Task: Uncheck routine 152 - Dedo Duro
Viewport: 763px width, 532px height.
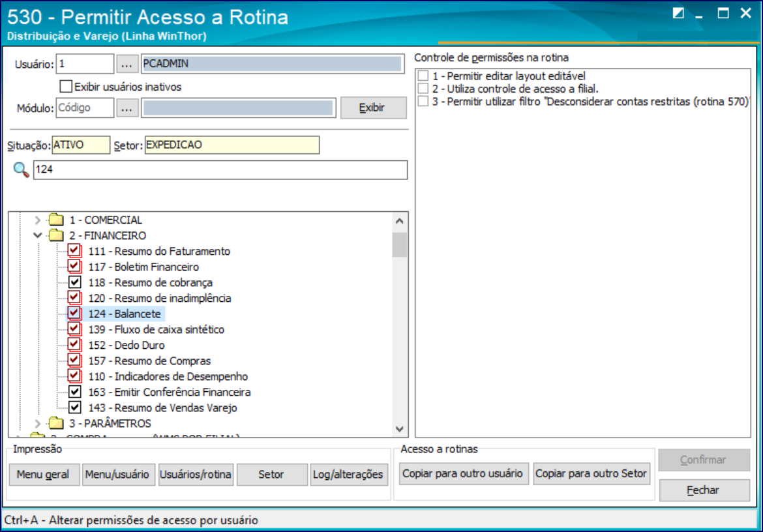Action: (x=74, y=345)
